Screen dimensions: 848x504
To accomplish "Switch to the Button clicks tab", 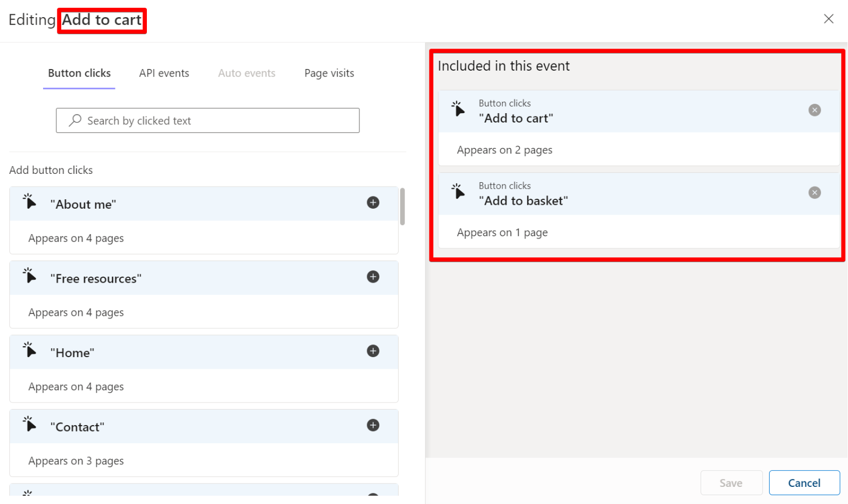I will 79,73.
